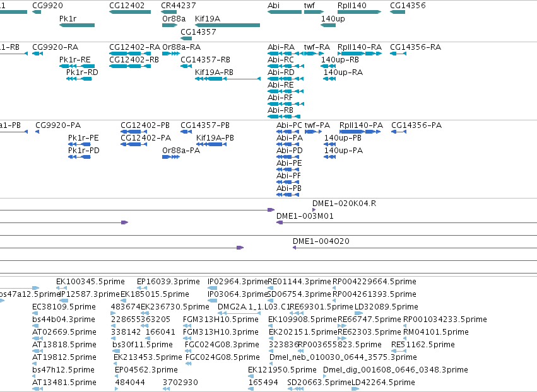The image size is (537, 392).
Task: Select the twf gene label
Action: 309,6
